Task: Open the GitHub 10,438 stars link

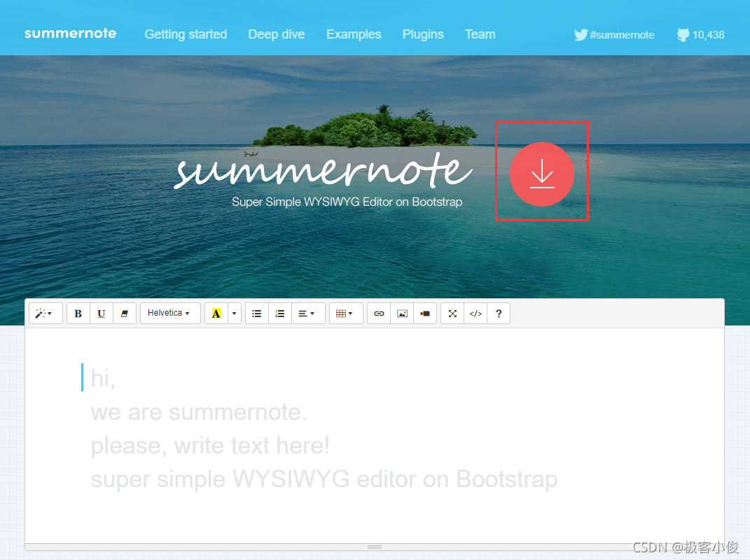Action: (701, 35)
